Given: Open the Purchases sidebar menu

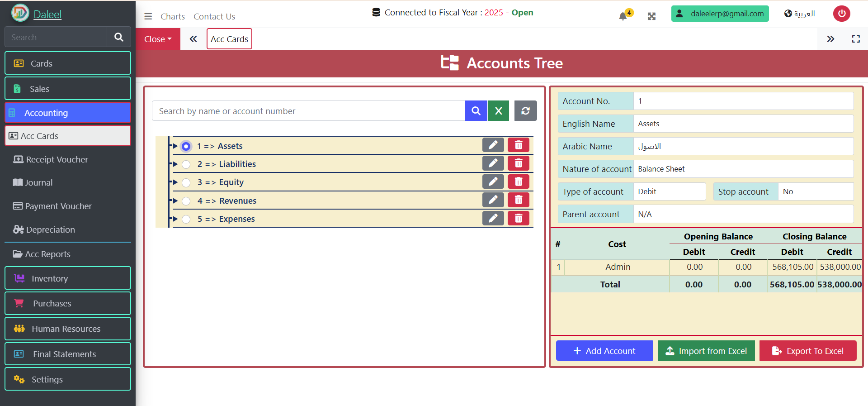Looking at the screenshot, I should pyautogui.click(x=68, y=303).
